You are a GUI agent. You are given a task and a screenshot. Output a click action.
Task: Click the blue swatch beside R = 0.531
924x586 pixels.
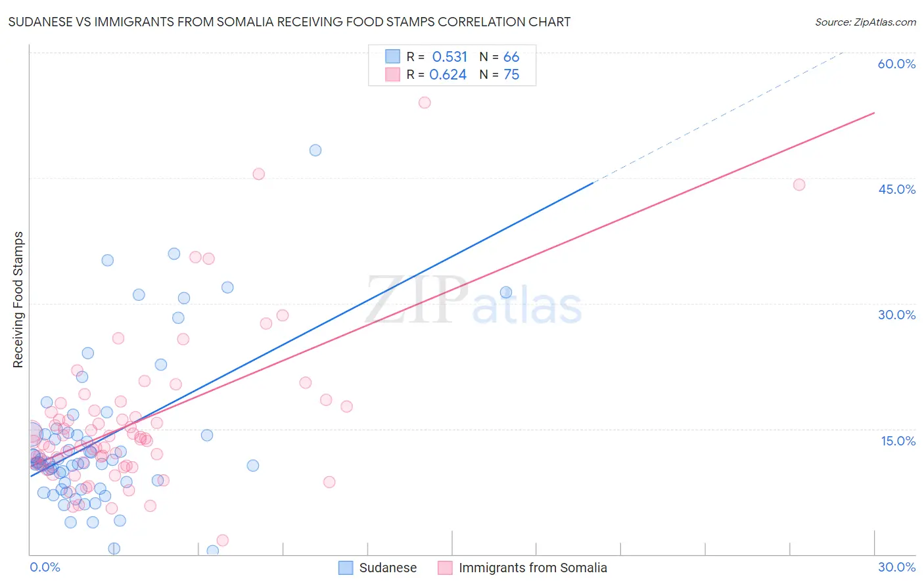coord(392,56)
